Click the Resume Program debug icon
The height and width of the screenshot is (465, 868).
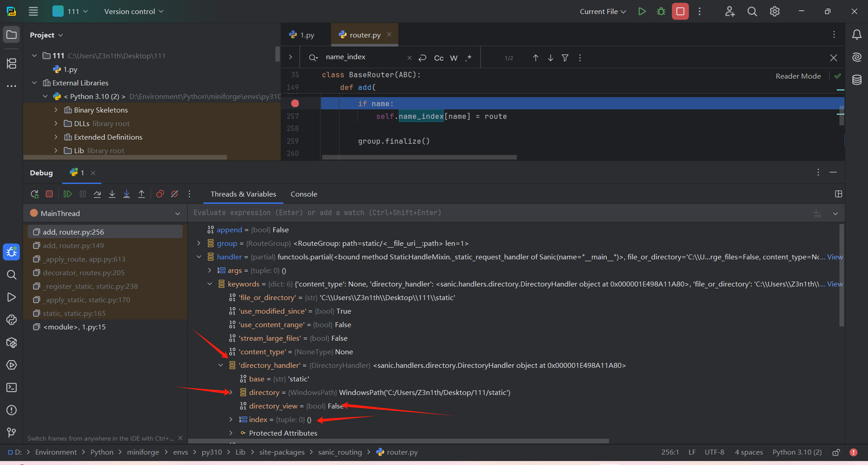coord(68,194)
